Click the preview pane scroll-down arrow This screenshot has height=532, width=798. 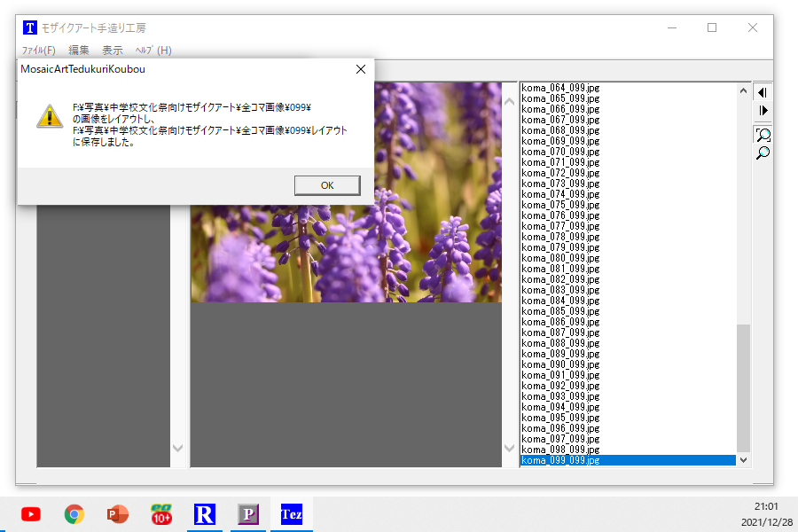(x=510, y=448)
